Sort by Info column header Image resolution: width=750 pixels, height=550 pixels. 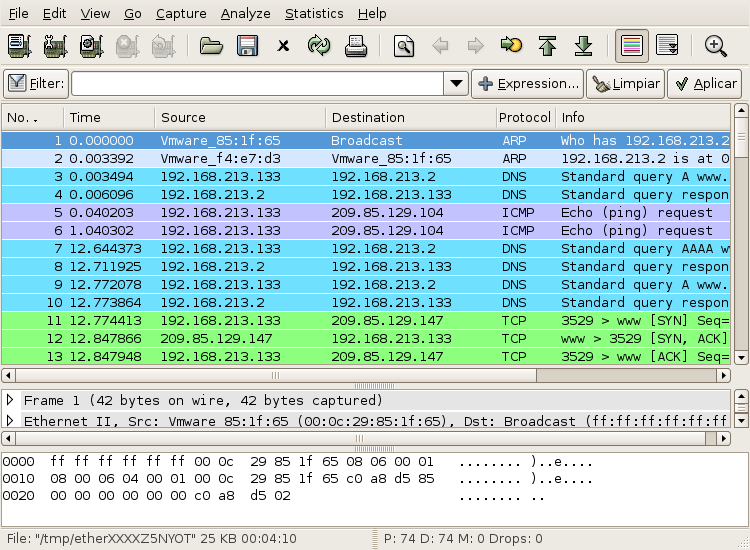[643, 118]
